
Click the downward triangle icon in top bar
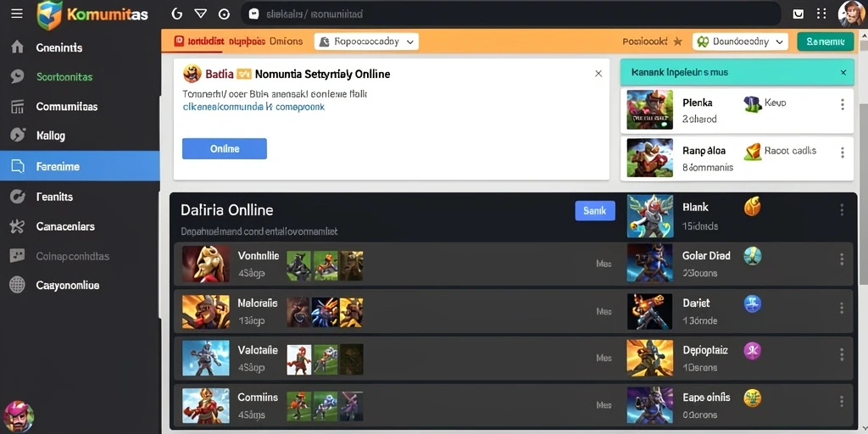[200, 14]
